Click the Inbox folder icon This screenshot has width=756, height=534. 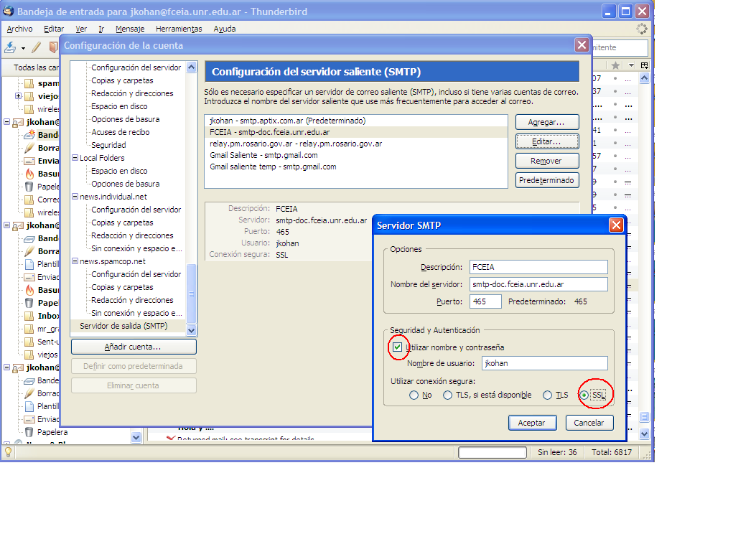29,316
